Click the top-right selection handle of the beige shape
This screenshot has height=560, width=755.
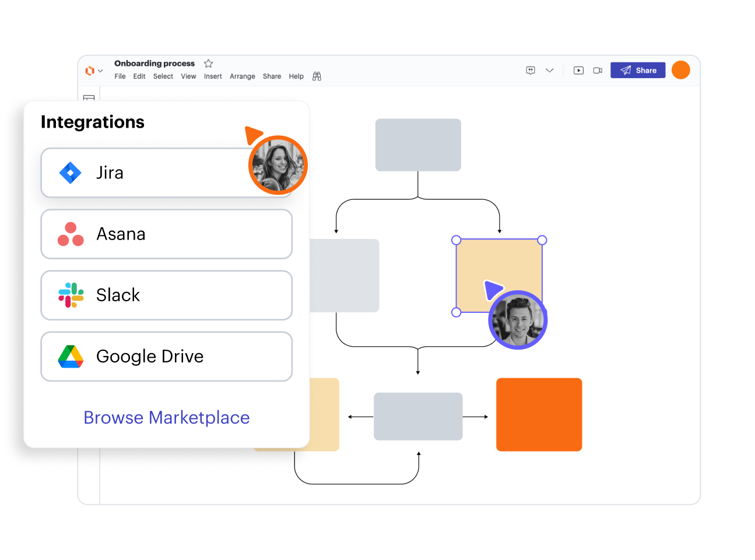(x=542, y=240)
